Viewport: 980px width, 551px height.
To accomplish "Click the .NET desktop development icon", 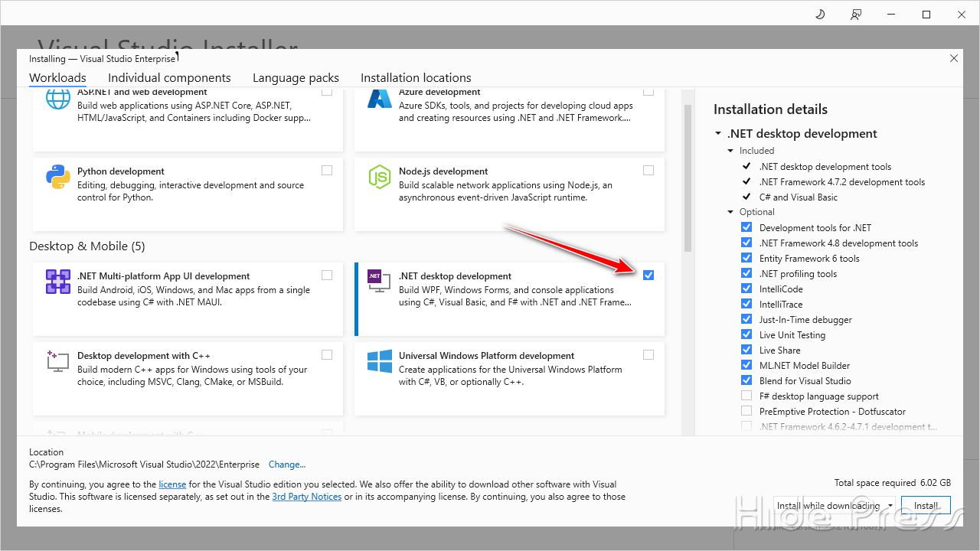I will click(x=380, y=282).
